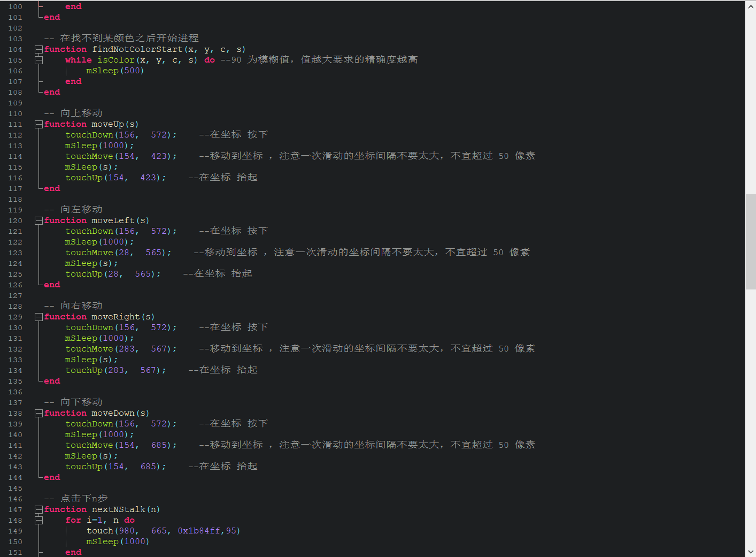Image resolution: width=756 pixels, height=557 pixels.
Task: Collapse the moveDown function fold marker
Action: pos(38,413)
